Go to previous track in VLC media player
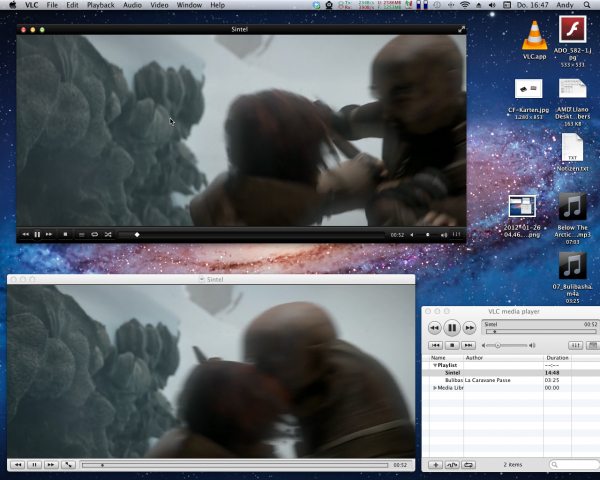The height and width of the screenshot is (480, 600). (435, 345)
